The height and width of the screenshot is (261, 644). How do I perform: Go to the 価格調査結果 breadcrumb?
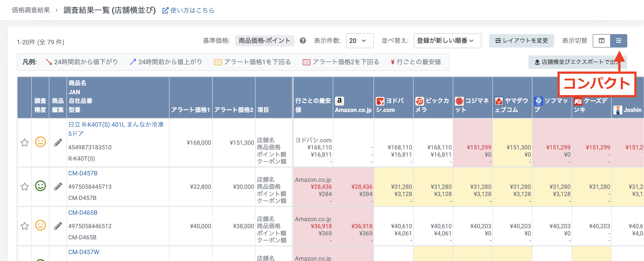point(31,10)
